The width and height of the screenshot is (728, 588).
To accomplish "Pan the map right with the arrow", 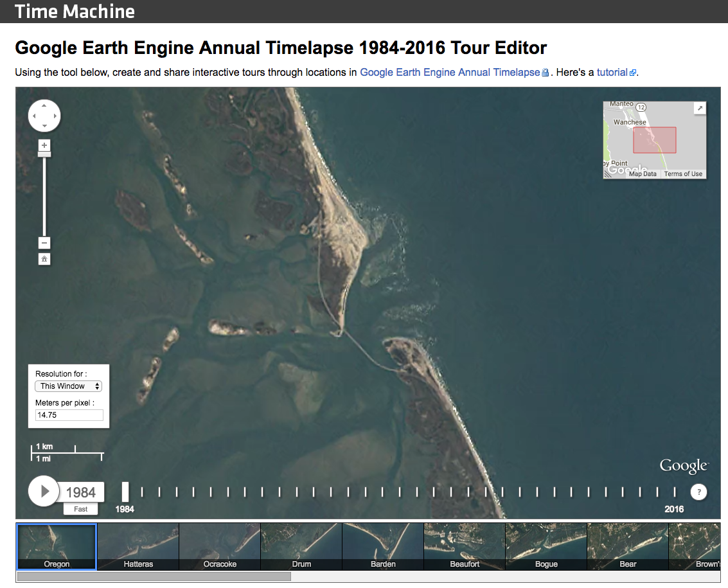I will coord(55,116).
